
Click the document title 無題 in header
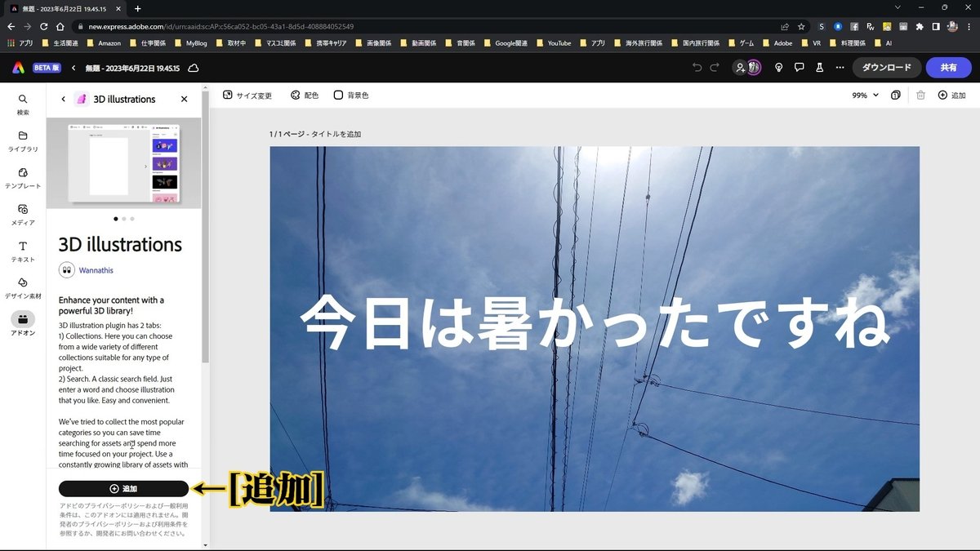134,68
